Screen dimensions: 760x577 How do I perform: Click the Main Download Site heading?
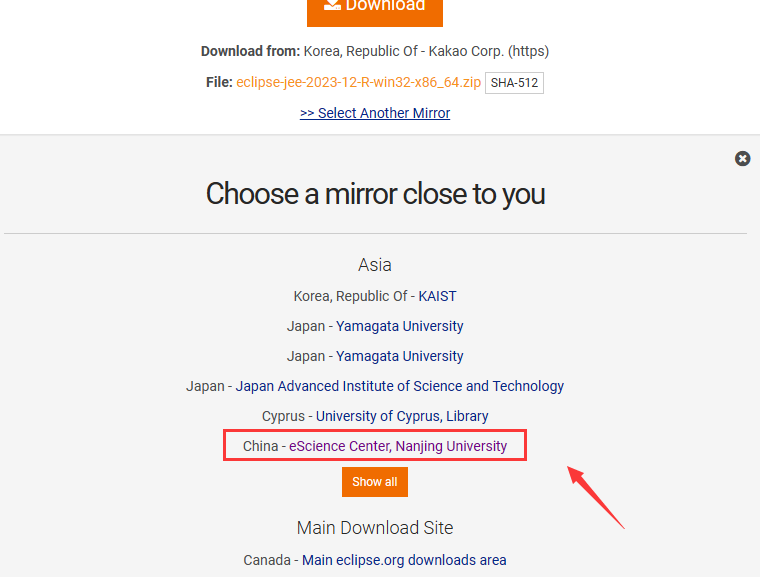pos(375,527)
